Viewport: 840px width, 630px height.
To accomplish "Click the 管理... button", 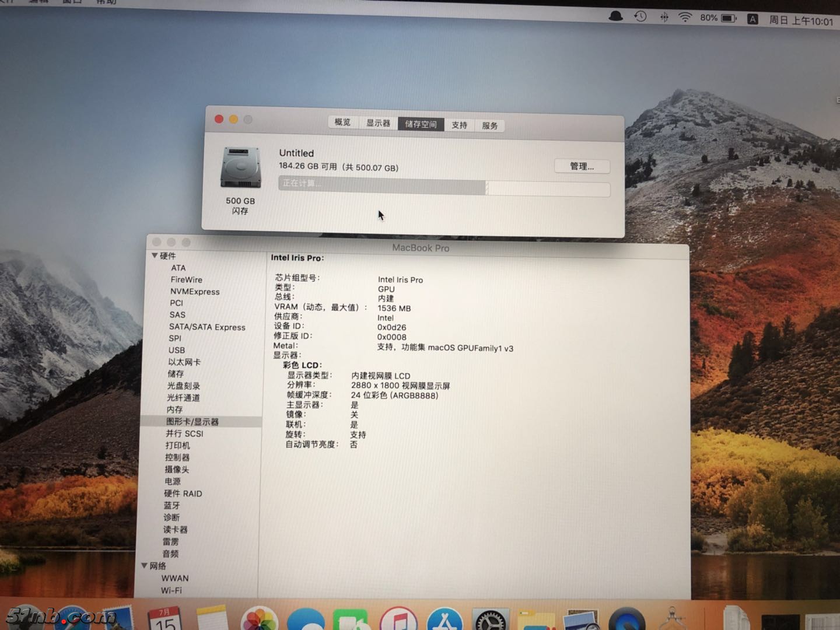I will (x=582, y=166).
